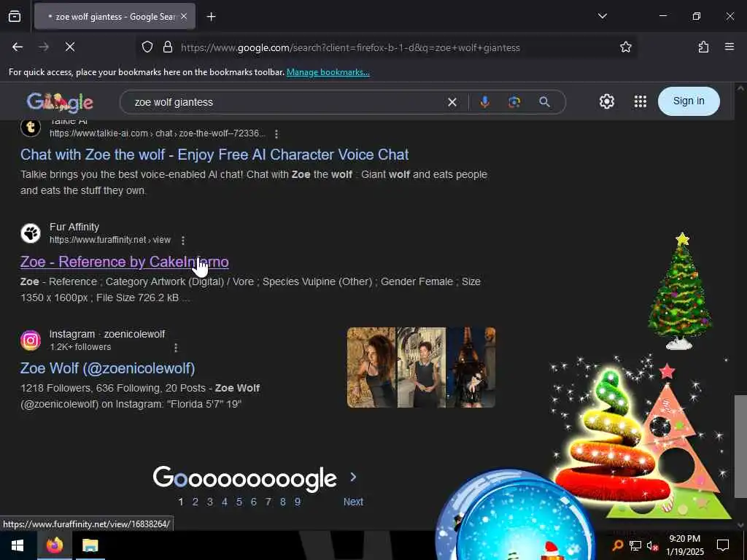747x560 pixels.
Task: Go to results page 2
Action: (196, 502)
